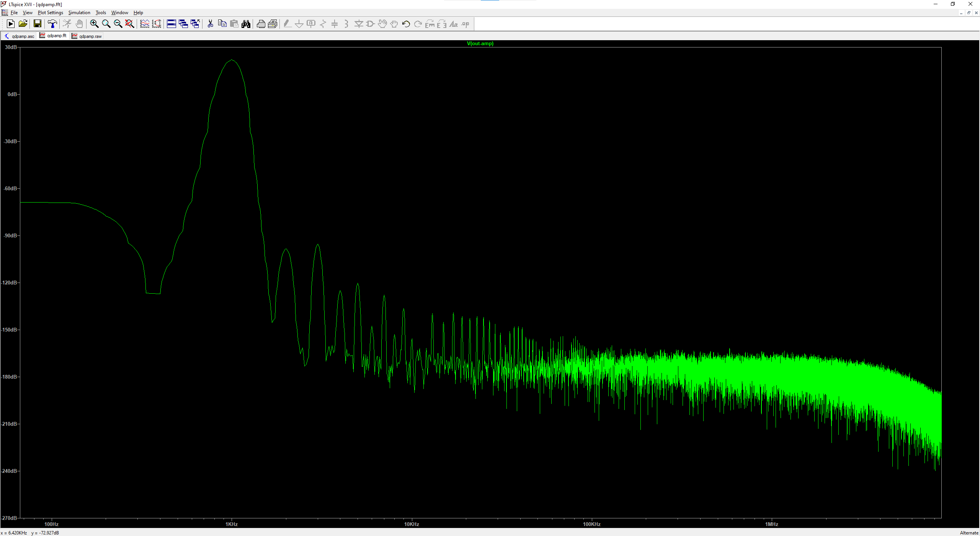The height and width of the screenshot is (536, 980).
Task: Click the SPICE directive .op icon
Action: (465, 24)
